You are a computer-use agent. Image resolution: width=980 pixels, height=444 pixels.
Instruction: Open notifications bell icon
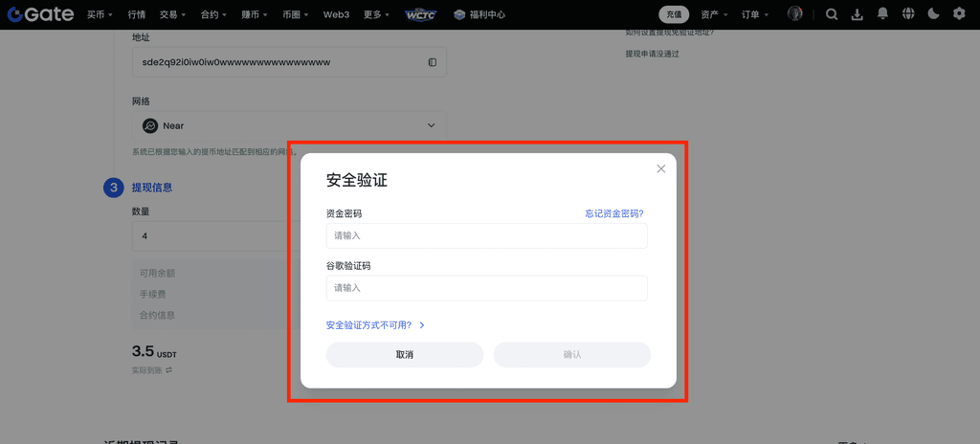(x=882, y=14)
